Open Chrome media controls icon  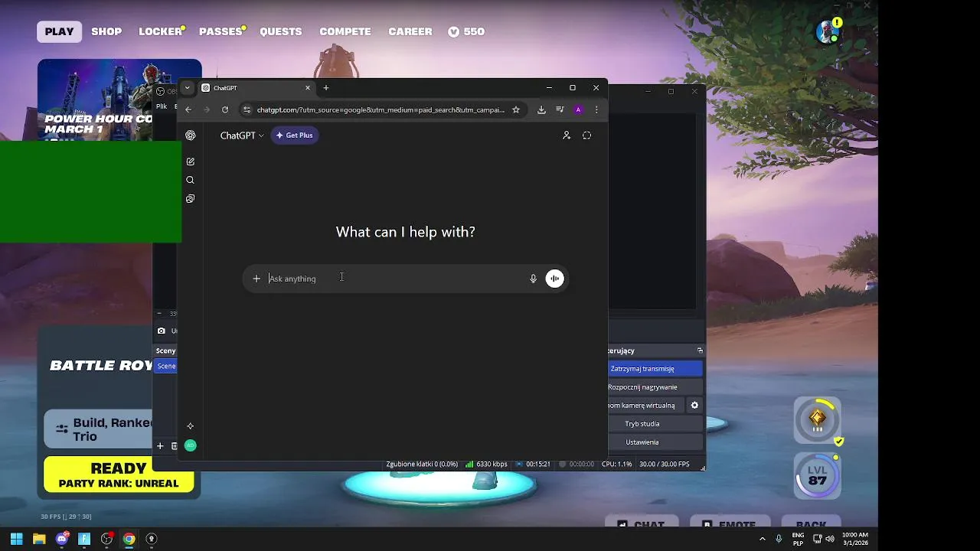click(560, 109)
